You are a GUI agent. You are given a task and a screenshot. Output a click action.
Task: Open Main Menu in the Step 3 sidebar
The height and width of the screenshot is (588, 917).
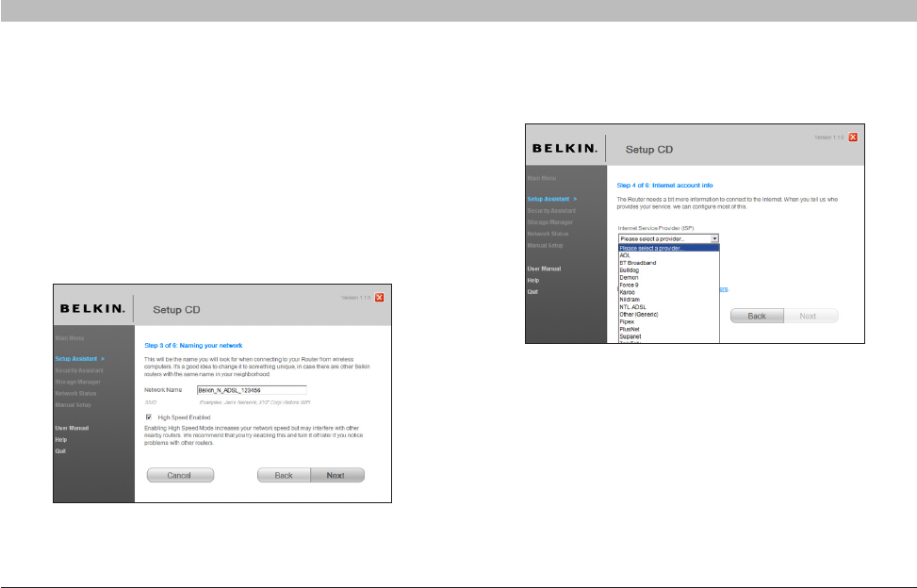[x=70, y=338]
